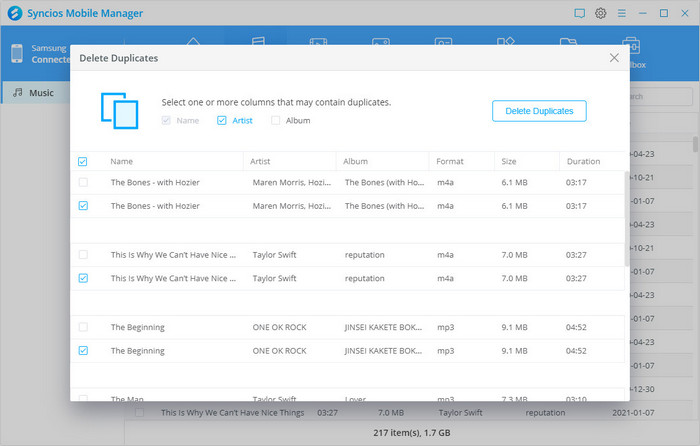The width and height of the screenshot is (700, 446).
Task: Check first This Is Why We Can't row
Action: [x=83, y=255]
